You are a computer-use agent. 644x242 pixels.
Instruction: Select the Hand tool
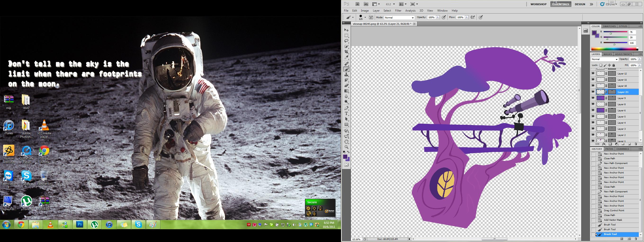(x=346, y=142)
